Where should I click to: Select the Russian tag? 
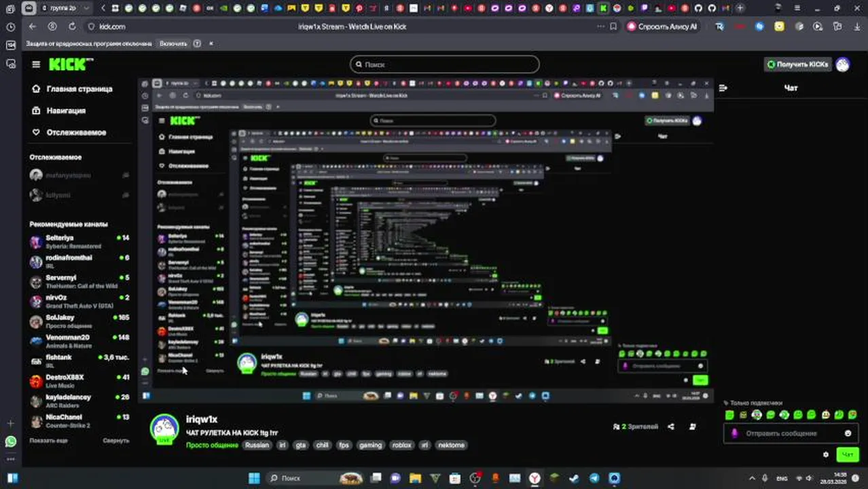(x=257, y=445)
